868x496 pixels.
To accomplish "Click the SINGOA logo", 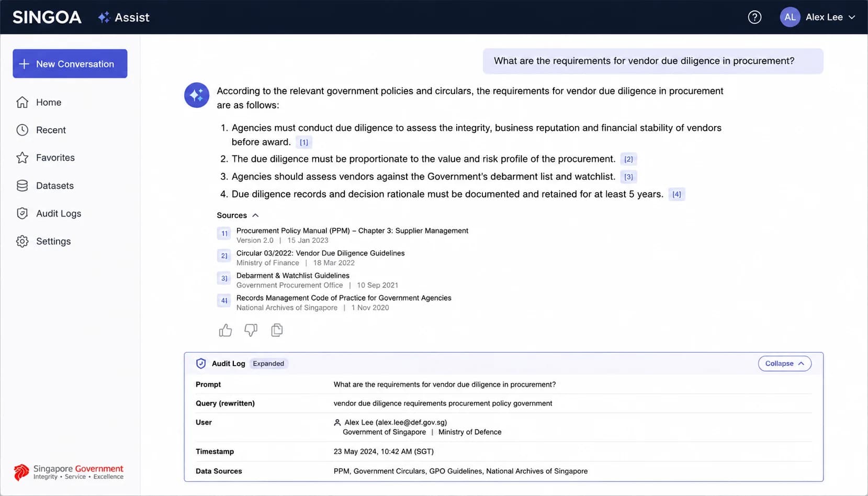I will (47, 17).
